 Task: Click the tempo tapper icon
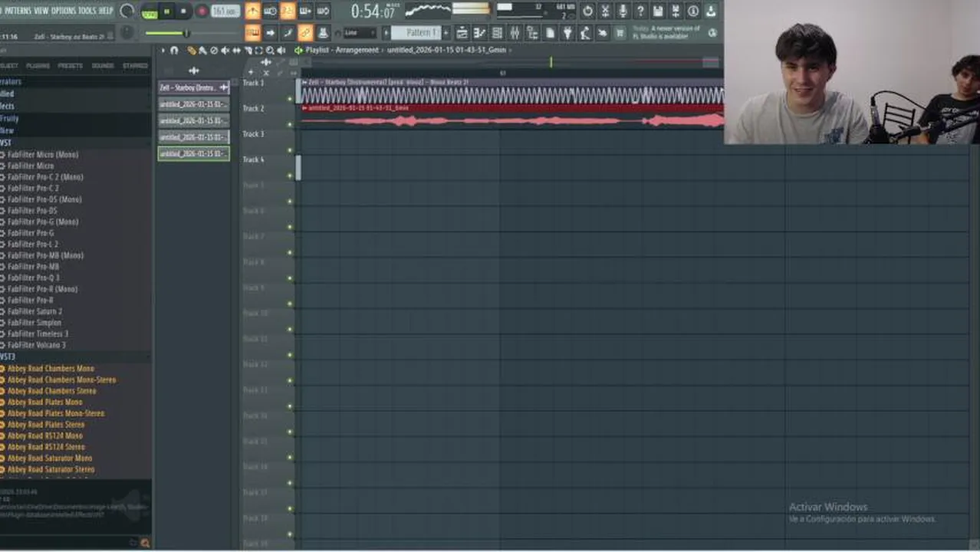585,33
